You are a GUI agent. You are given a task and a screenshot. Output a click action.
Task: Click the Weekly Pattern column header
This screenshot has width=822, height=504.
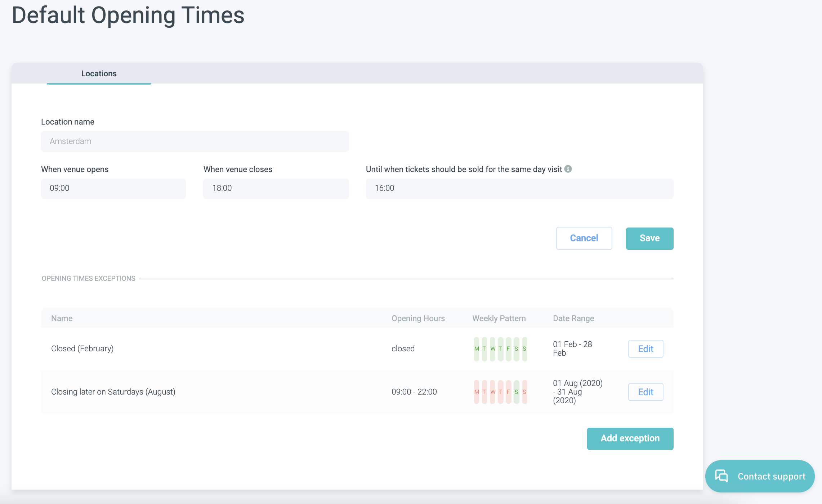(x=499, y=318)
